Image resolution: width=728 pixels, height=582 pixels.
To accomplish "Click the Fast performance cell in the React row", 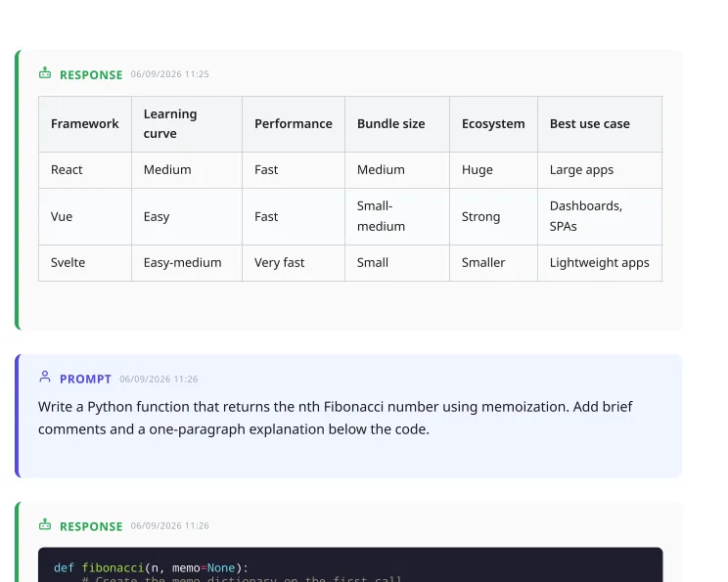I will point(294,170).
